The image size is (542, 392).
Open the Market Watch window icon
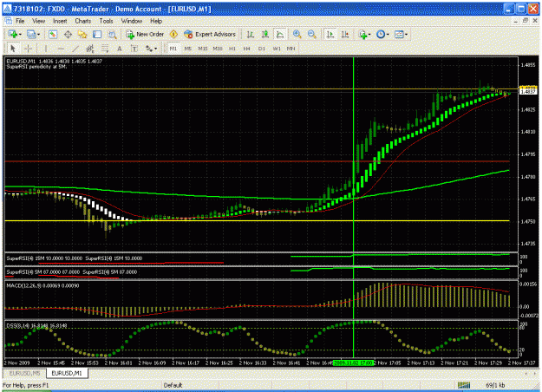click(x=53, y=34)
